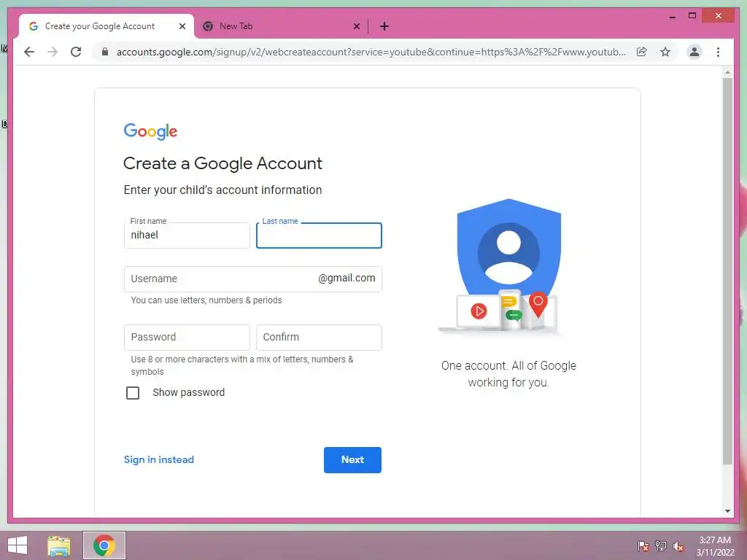The height and width of the screenshot is (560, 747).
Task: Reload the page with the refresh icon
Action: (x=76, y=52)
